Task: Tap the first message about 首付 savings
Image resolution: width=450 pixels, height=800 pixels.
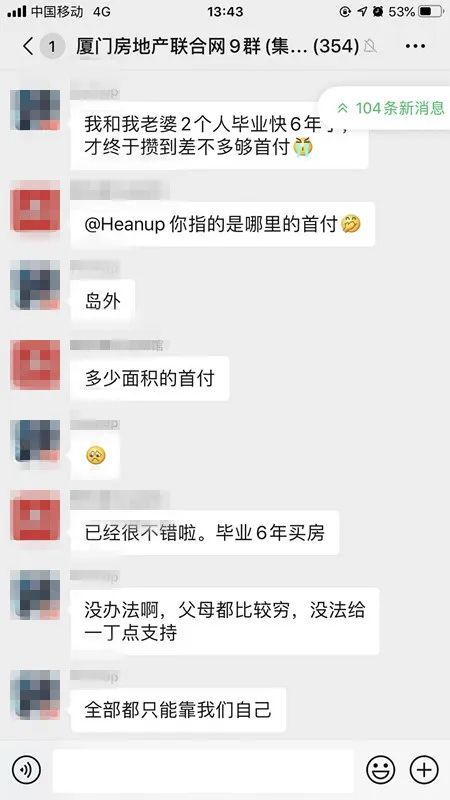Action: (x=219, y=135)
